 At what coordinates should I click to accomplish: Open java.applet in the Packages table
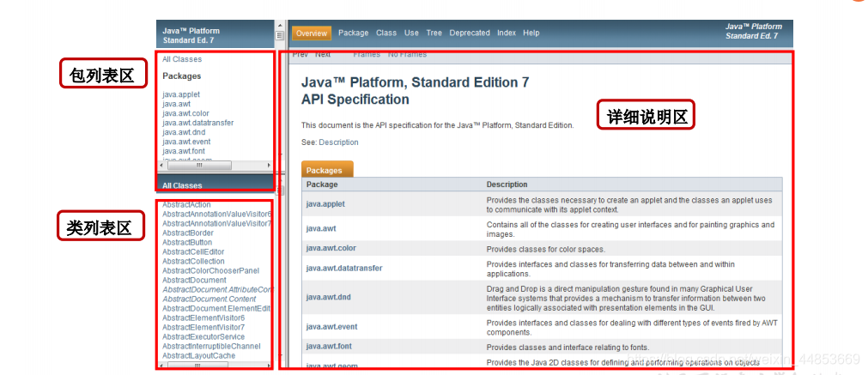[x=325, y=203]
